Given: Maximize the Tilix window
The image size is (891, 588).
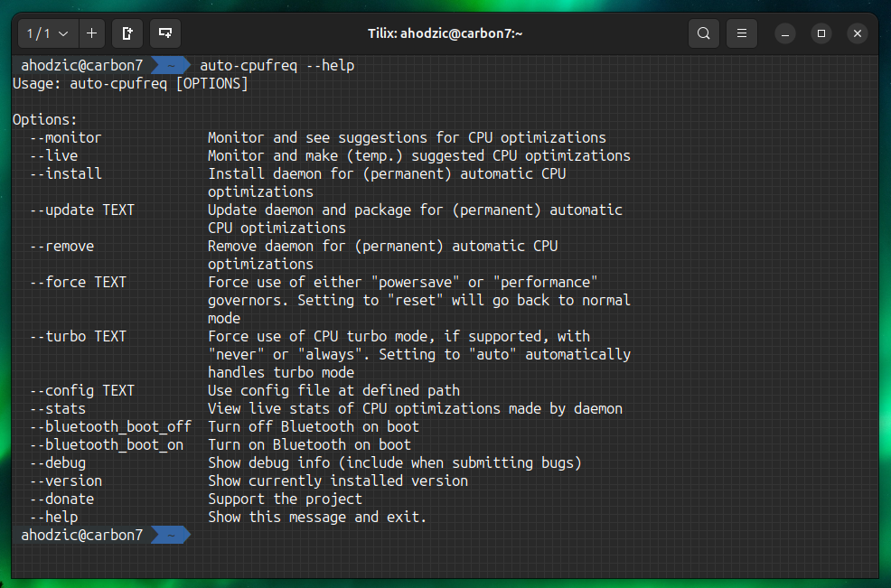Looking at the screenshot, I should point(821,33).
